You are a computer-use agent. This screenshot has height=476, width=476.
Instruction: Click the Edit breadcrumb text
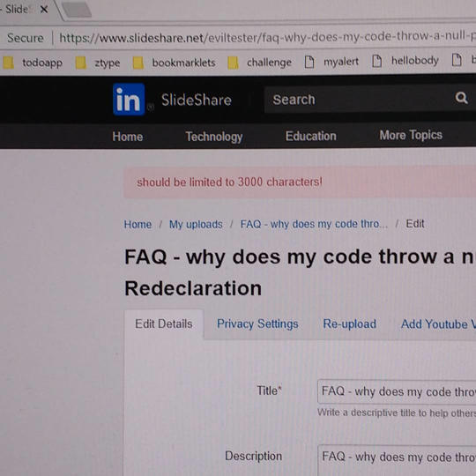(415, 224)
